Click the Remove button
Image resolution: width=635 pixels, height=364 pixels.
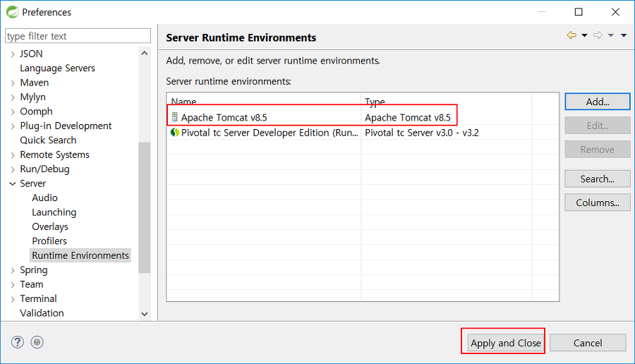[598, 150]
